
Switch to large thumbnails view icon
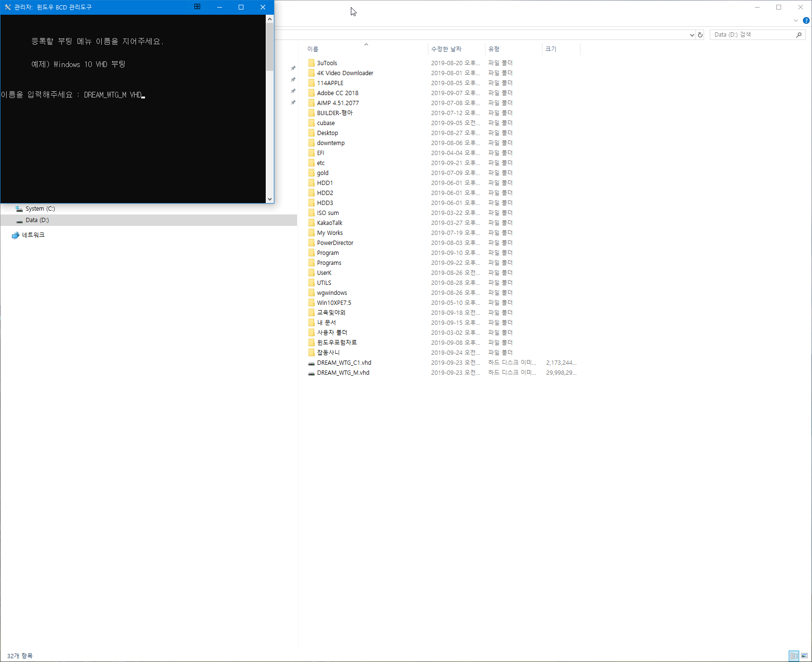pos(804,656)
